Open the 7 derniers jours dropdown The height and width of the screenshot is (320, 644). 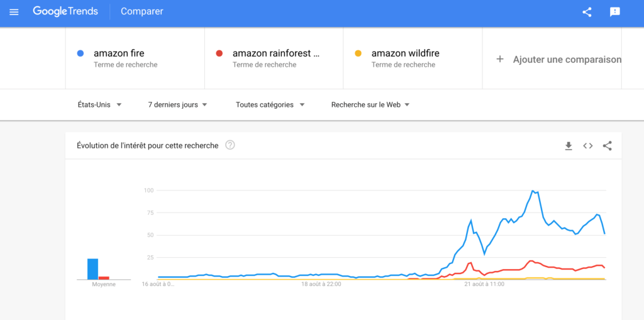point(177,105)
